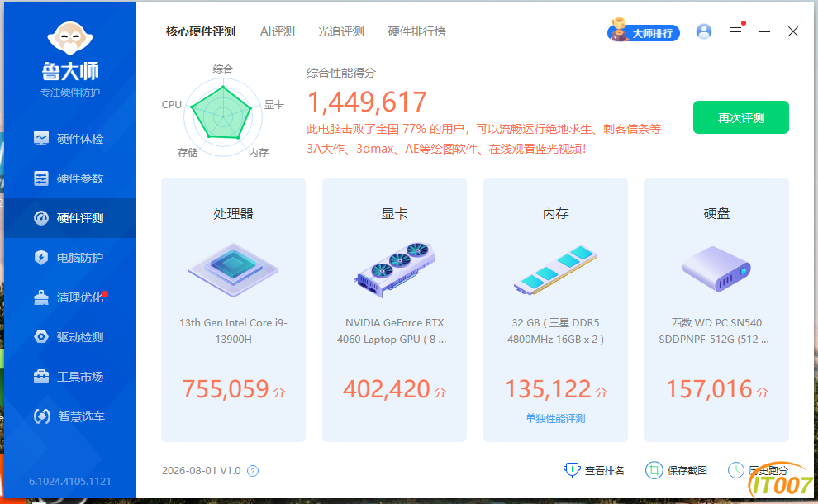Click the 综合性能得分 label
Image resolution: width=818 pixels, height=504 pixels.
341,73
